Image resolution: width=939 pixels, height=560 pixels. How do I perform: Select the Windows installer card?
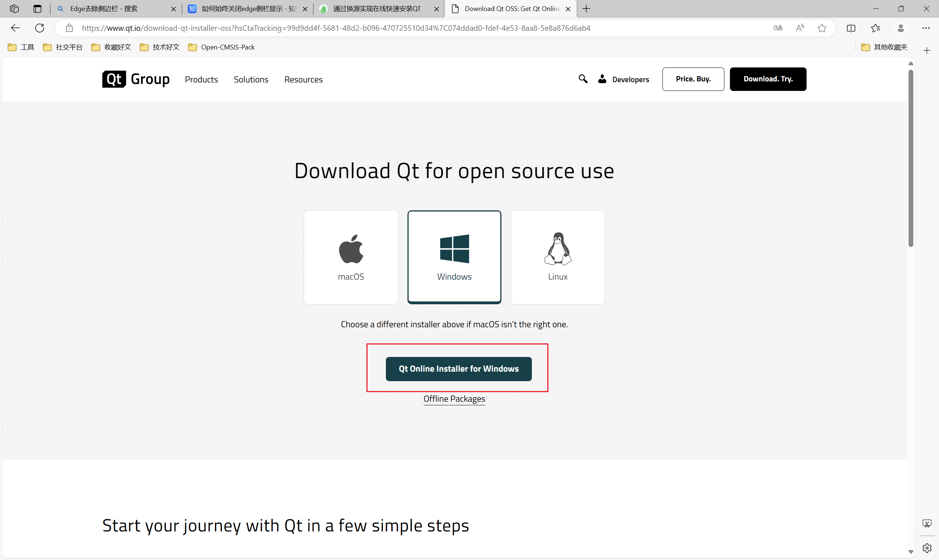[454, 257]
